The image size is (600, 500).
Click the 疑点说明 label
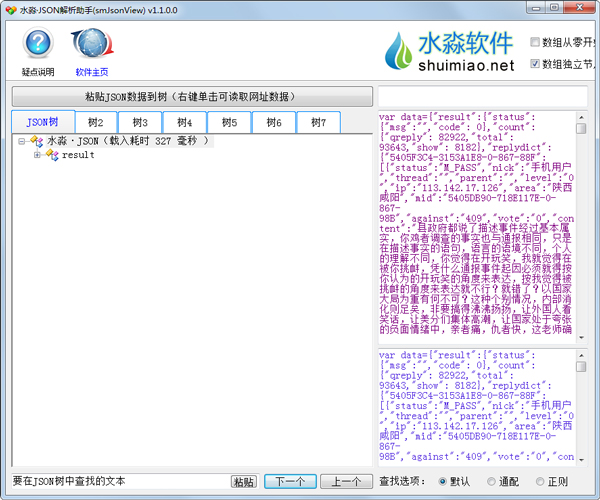tap(38, 72)
